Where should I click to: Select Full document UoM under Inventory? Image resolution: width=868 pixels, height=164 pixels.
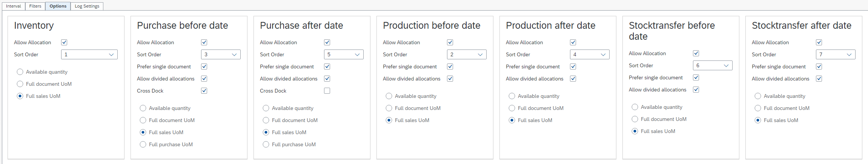[x=20, y=84]
